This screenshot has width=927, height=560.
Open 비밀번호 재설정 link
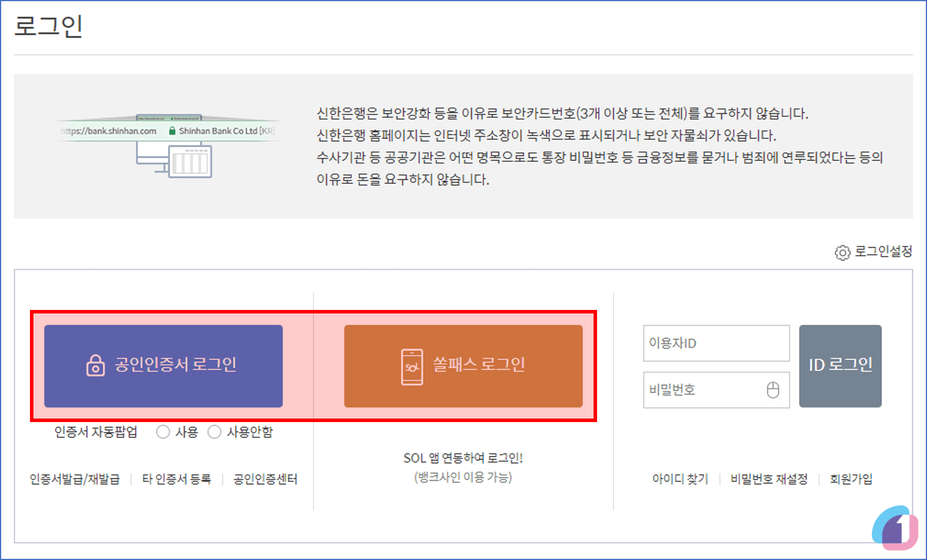click(768, 479)
